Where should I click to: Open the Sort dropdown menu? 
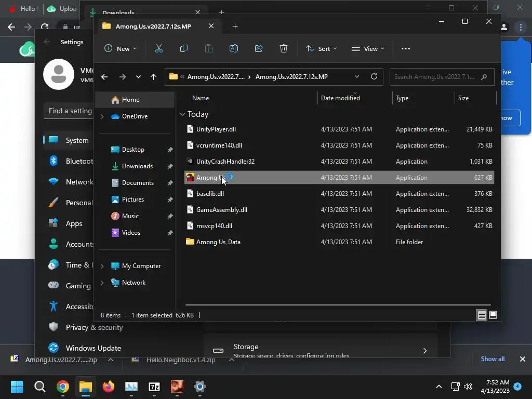(x=321, y=48)
